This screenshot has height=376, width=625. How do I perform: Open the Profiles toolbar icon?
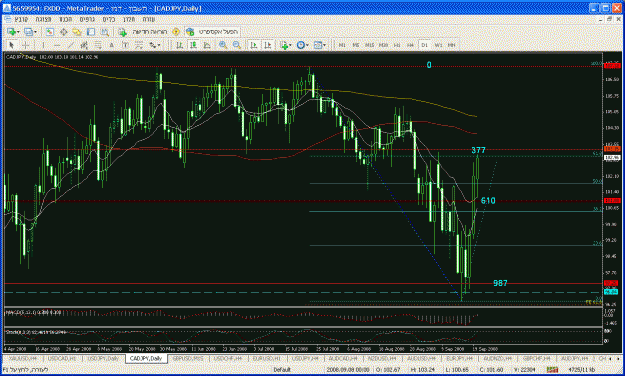pyautogui.click(x=28, y=32)
